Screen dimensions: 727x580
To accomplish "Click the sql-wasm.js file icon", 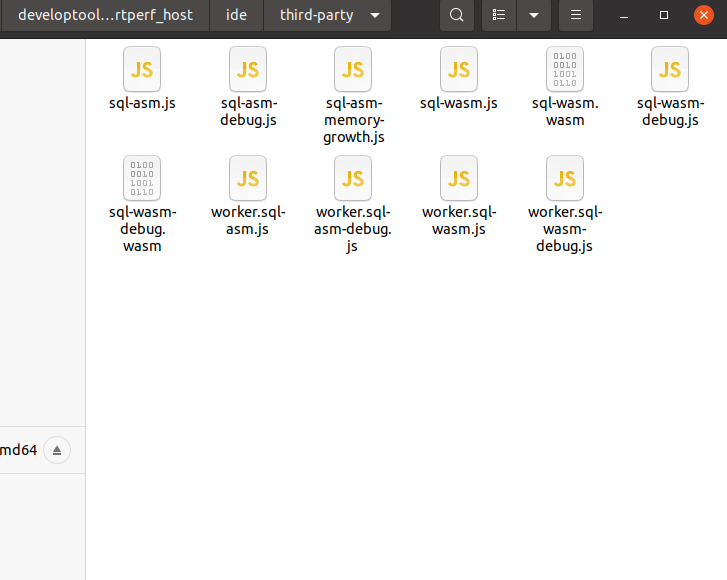I will click(x=459, y=68).
